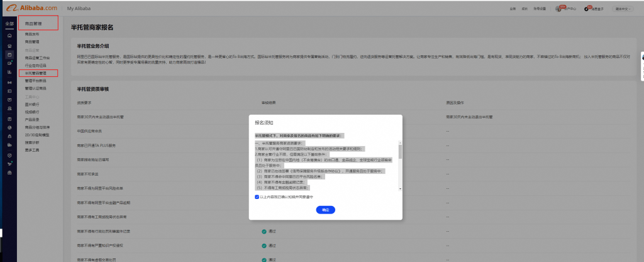Open 管理认证商品 in the side menu
Viewport: 644px width, 262px height.
(x=36, y=88)
